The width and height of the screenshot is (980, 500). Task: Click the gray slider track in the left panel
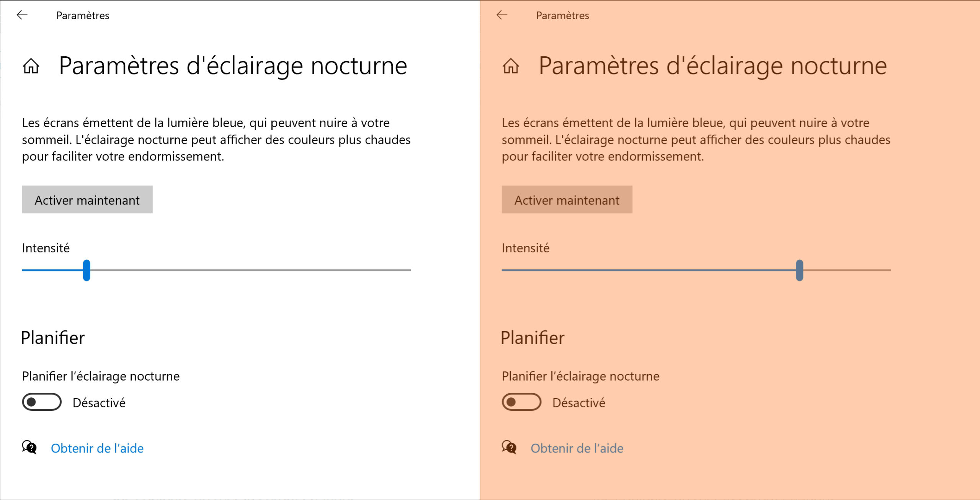[x=251, y=270]
